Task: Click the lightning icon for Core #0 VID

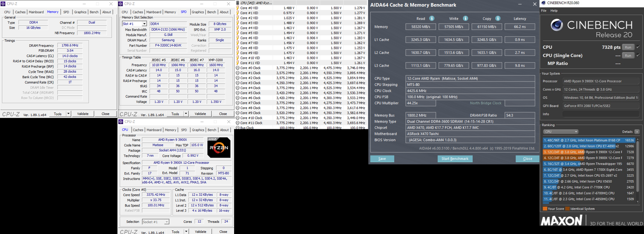Action: pos(238,8)
